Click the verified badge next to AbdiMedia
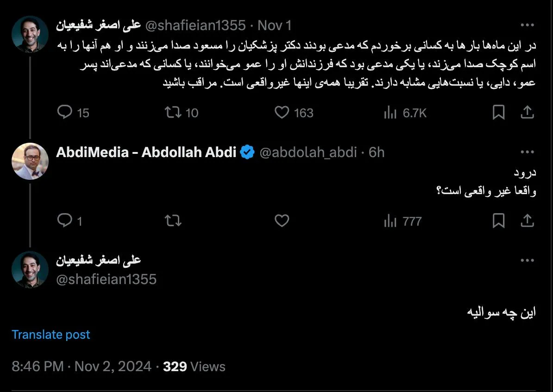Image resolution: width=553 pixels, height=392 pixels. pos(248,152)
